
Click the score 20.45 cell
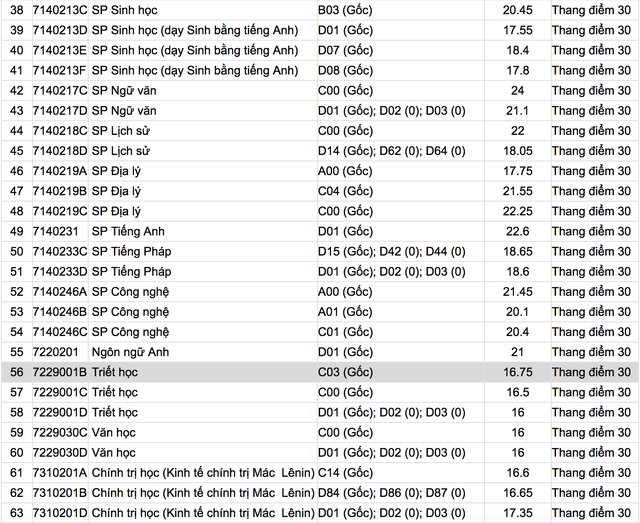click(x=516, y=9)
